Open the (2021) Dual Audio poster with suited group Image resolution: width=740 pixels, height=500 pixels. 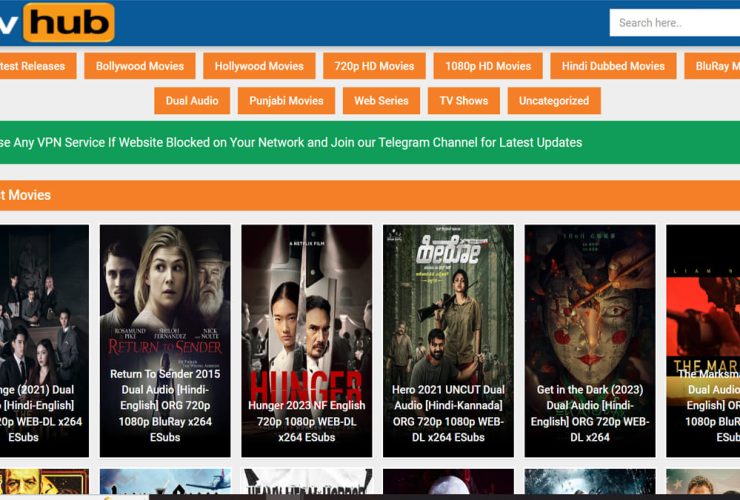44,341
